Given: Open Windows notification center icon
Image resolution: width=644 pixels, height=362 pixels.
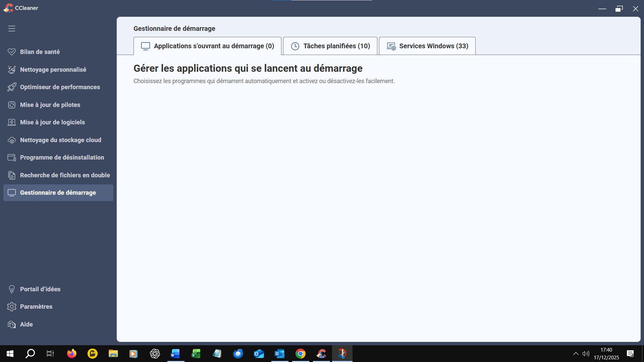Looking at the screenshot, I should tap(630, 354).
